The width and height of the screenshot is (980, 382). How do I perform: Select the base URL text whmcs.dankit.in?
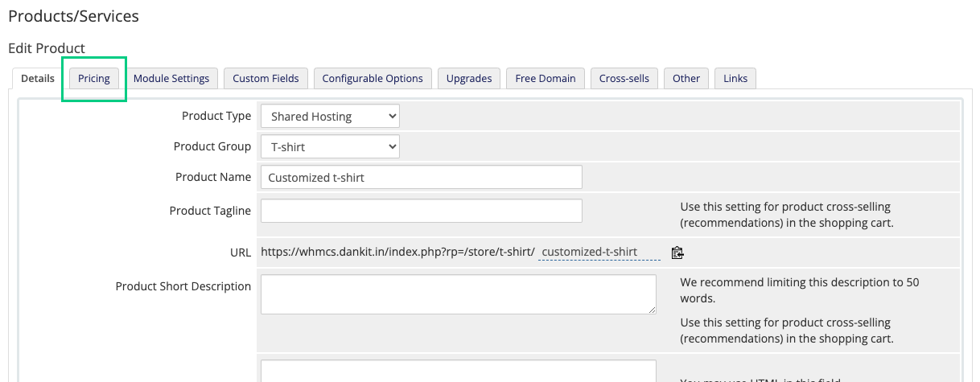(x=397, y=252)
